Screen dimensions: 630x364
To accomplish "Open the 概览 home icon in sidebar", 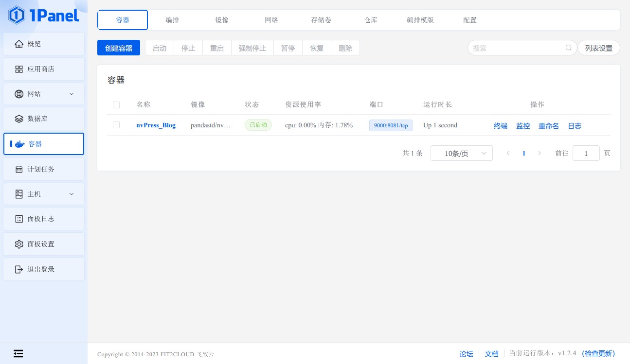I will [x=19, y=44].
